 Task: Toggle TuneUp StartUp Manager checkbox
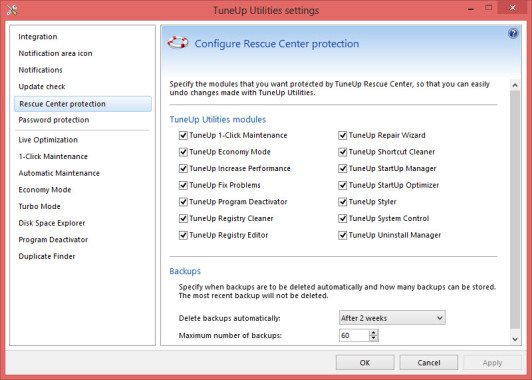[343, 169]
